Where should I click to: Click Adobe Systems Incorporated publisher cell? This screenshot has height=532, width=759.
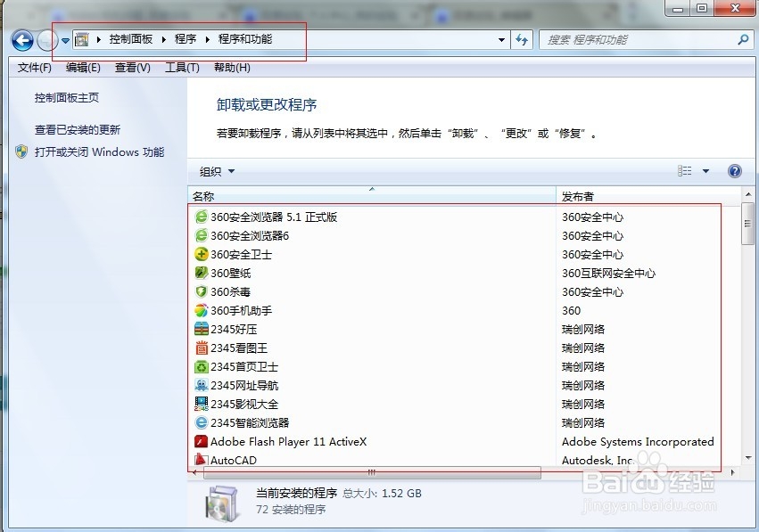pyautogui.click(x=638, y=442)
